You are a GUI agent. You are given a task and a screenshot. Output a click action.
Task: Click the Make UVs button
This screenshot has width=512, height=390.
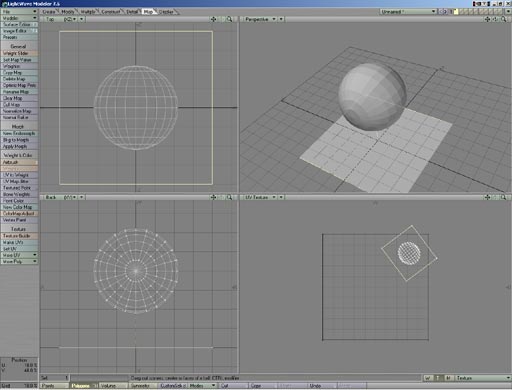coord(19,242)
